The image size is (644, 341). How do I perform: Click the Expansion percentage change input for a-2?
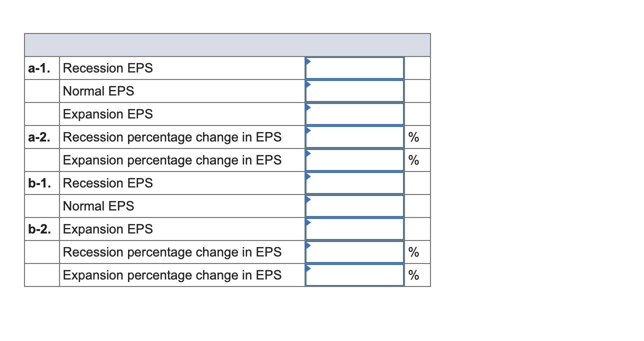[x=355, y=160]
